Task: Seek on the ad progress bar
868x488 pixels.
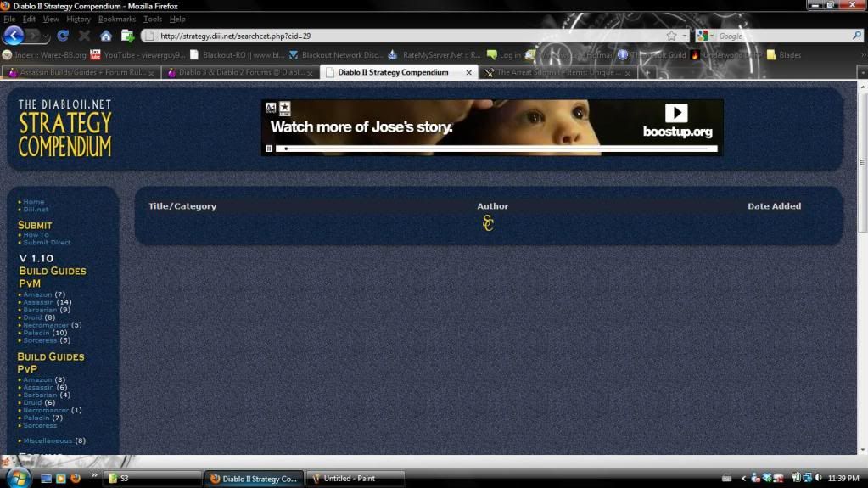Action: [x=496, y=149]
